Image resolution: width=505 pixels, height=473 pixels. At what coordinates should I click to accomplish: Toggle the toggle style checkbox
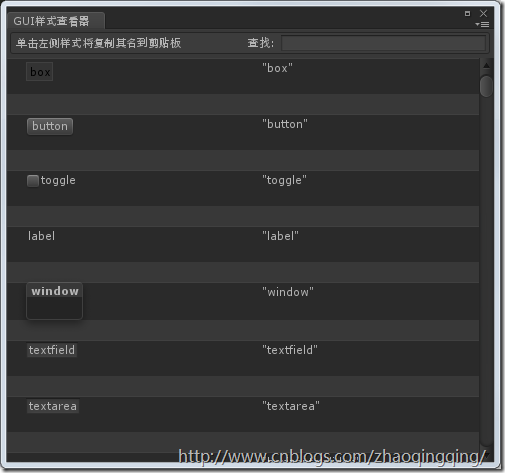(x=33, y=181)
